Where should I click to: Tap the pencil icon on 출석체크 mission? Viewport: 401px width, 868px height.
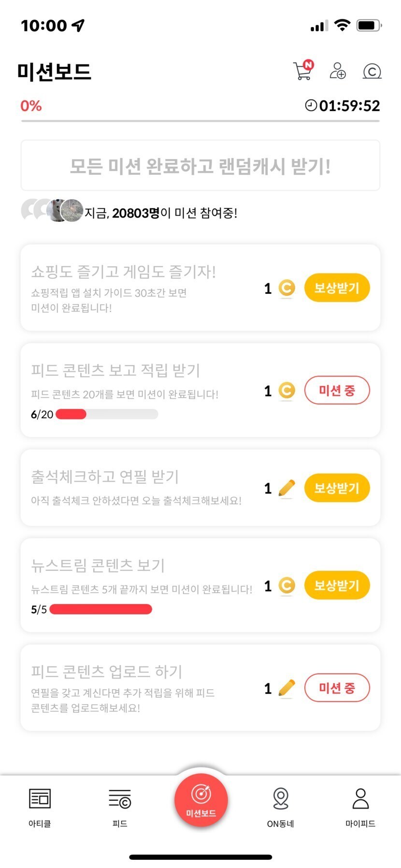(x=286, y=488)
